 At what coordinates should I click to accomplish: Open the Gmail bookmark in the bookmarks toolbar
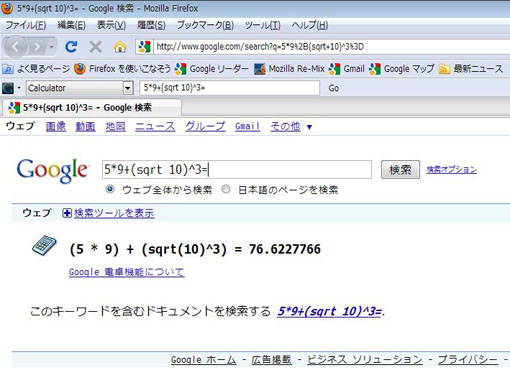[347, 69]
